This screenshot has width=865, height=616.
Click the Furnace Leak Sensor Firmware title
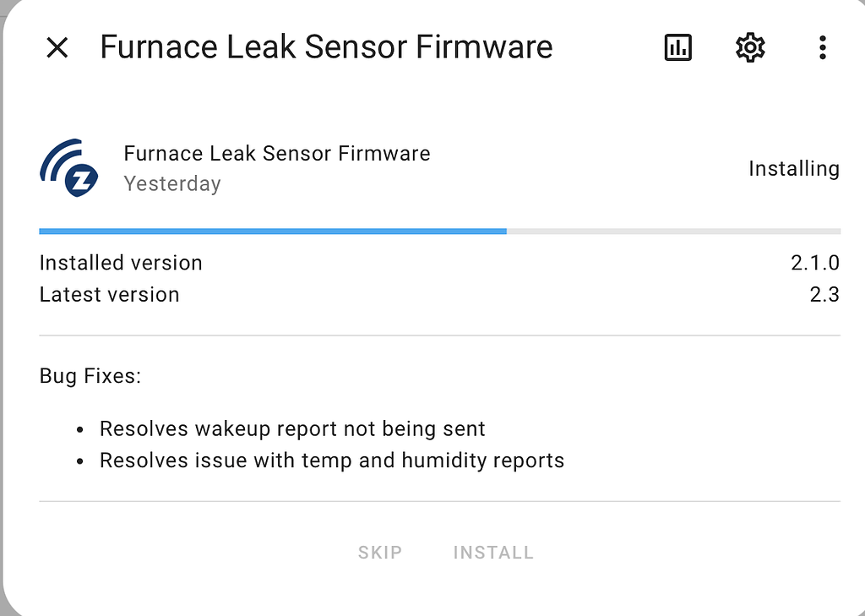[326, 47]
